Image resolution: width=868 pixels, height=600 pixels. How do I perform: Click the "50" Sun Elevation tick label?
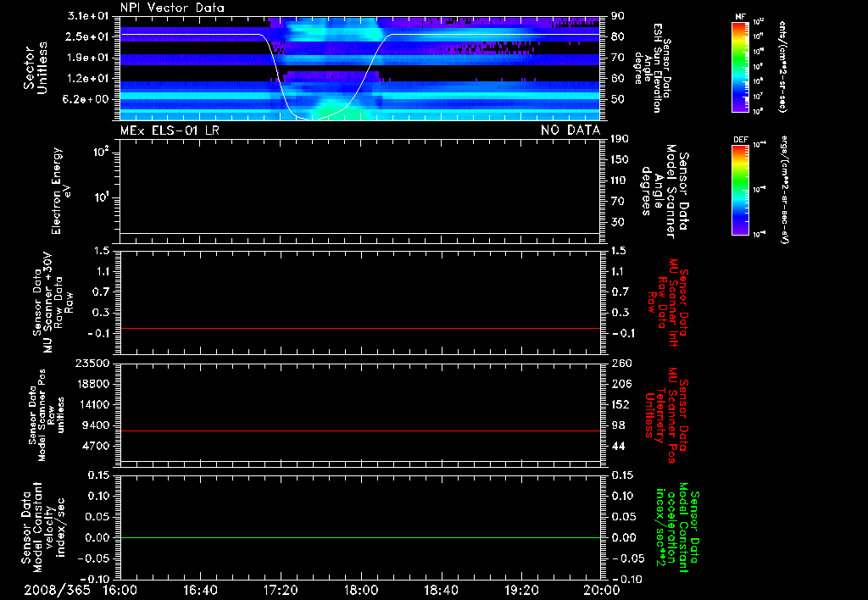pyautogui.click(x=617, y=99)
